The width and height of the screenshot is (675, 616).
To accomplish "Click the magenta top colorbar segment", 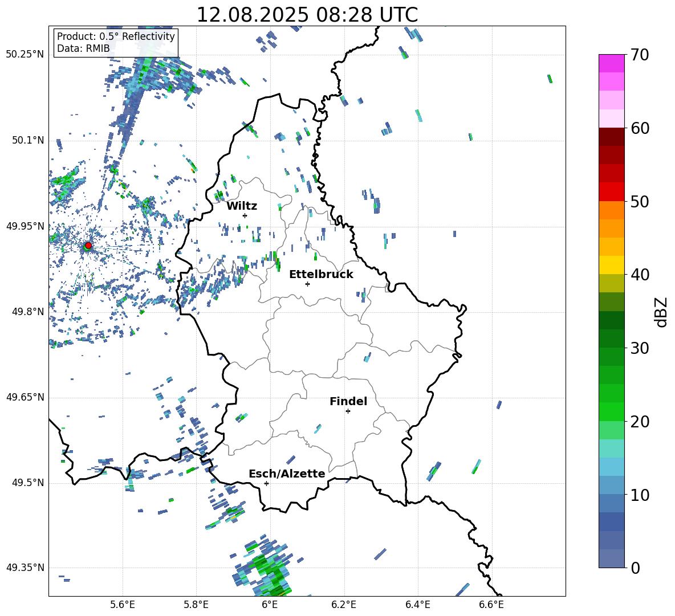I will [x=611, y=63].
